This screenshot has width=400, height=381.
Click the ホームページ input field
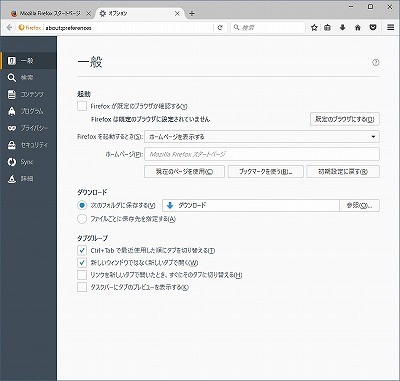262,154
